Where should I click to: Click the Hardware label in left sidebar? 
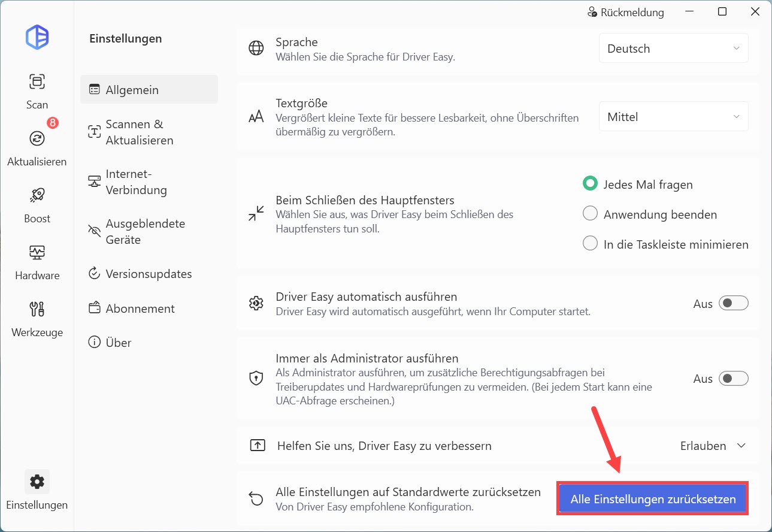tap(37, 276)
